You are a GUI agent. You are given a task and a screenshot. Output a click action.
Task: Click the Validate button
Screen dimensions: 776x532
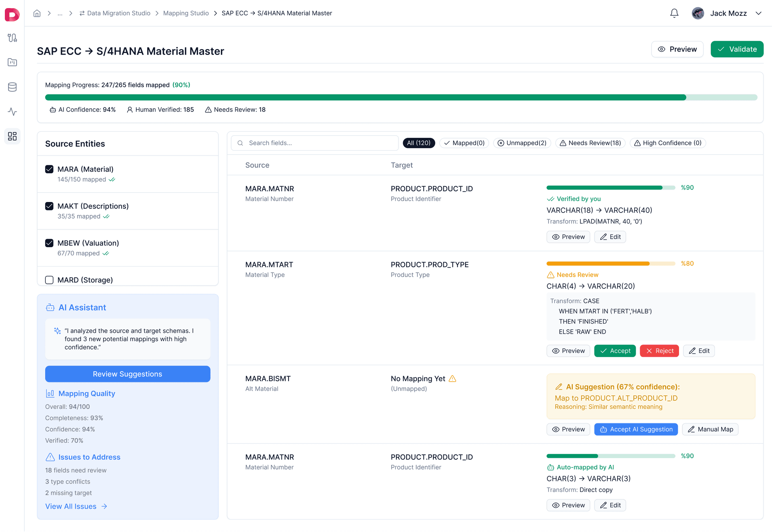point(737,49)
